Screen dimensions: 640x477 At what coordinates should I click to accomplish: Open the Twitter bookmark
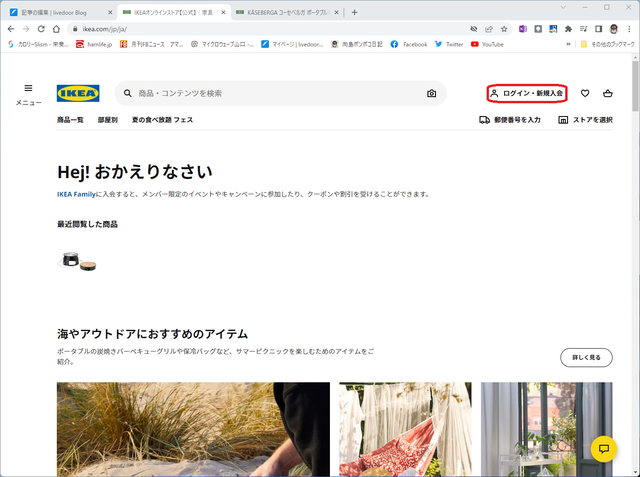click(x=449, y=44)
